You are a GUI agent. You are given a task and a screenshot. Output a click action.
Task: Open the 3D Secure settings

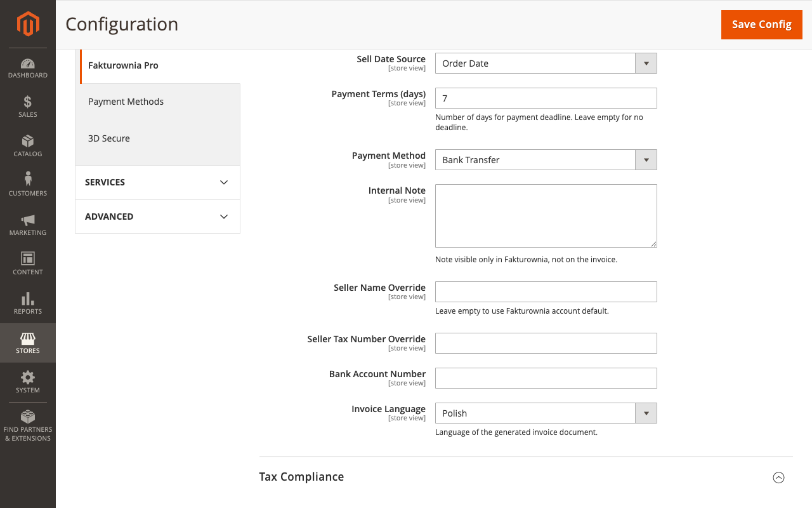click(x=108, y=138)
